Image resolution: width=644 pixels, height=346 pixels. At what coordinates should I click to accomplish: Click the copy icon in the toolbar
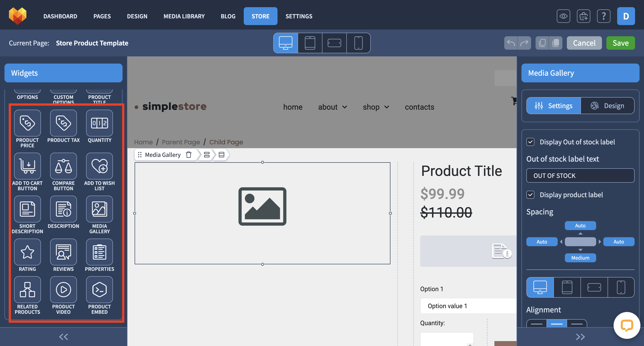point(542,43)
